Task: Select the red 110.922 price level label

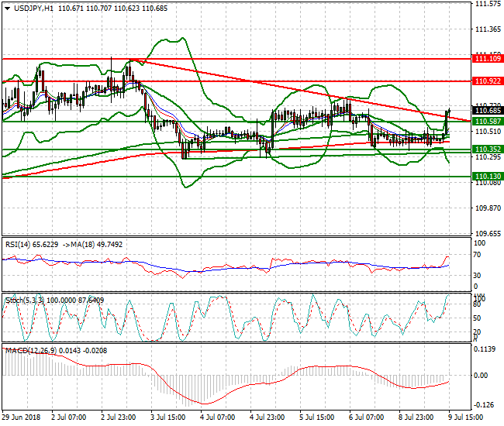Action: click(x=488, y=81)
